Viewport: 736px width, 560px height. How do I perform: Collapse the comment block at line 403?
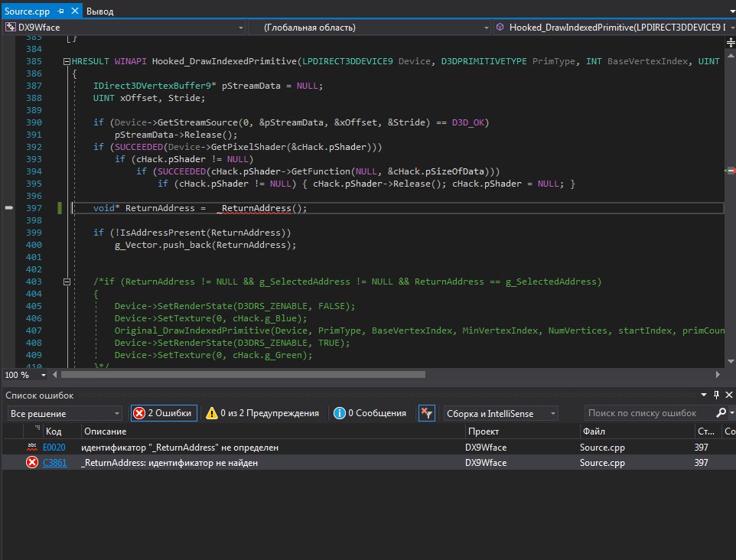point(68,282)
